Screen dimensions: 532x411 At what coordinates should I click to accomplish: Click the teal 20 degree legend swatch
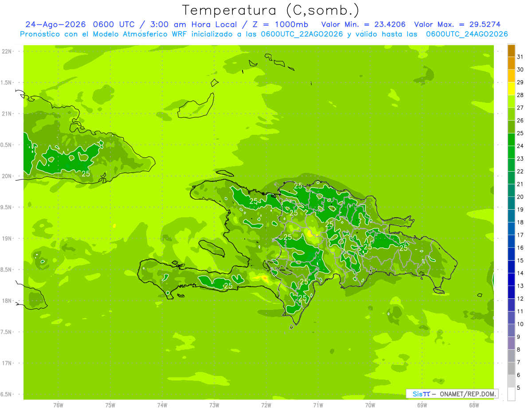click(511, 190)
